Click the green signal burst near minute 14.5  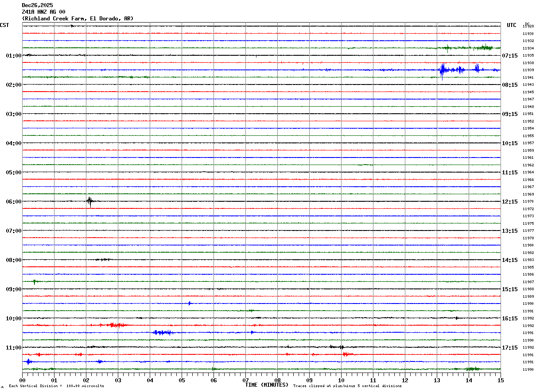(485, 48)
